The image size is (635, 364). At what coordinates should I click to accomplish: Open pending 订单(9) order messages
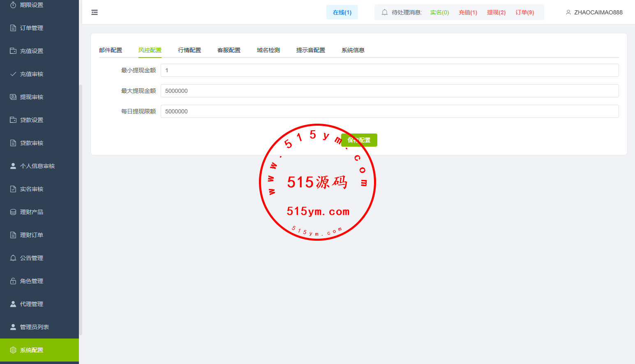tap(524, 12)
